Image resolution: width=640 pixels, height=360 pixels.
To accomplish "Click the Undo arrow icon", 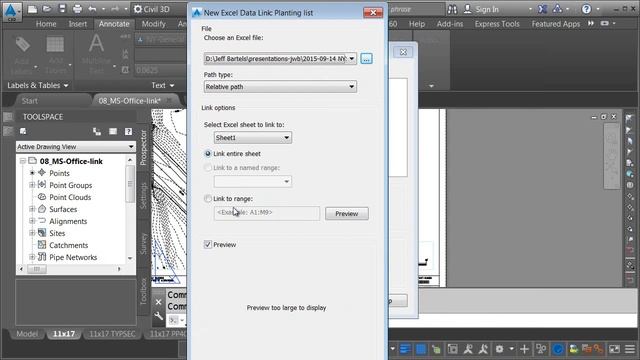I will pyautogui.click(x=92, y=9).
